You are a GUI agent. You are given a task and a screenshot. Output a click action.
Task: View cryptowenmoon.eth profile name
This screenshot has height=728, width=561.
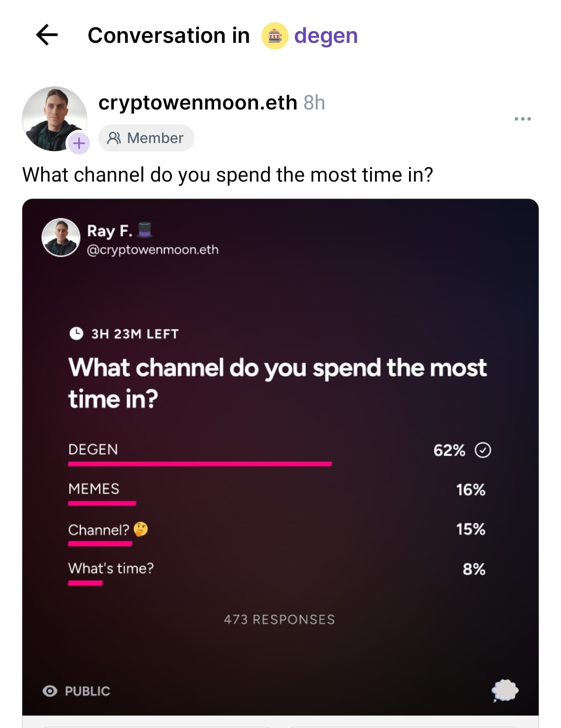[x=198, y=103]
